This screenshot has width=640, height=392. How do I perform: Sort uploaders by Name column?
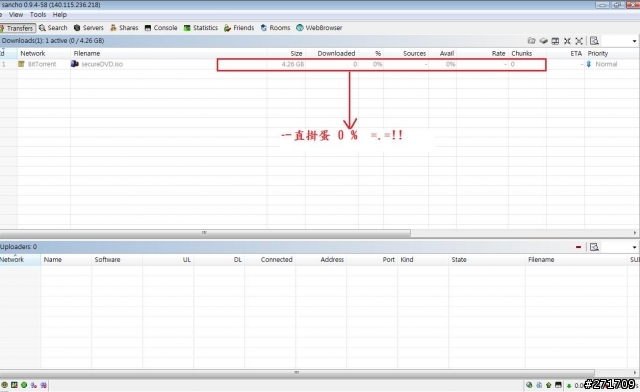click(66, 260)
